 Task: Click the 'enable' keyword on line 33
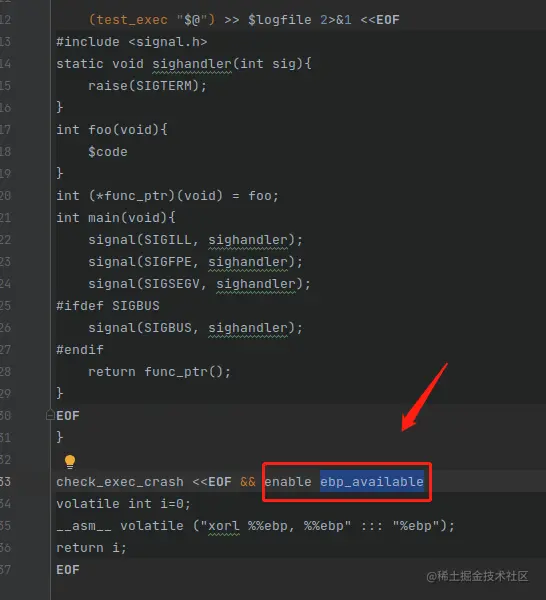pyautogui.click(x=288, y=481)
